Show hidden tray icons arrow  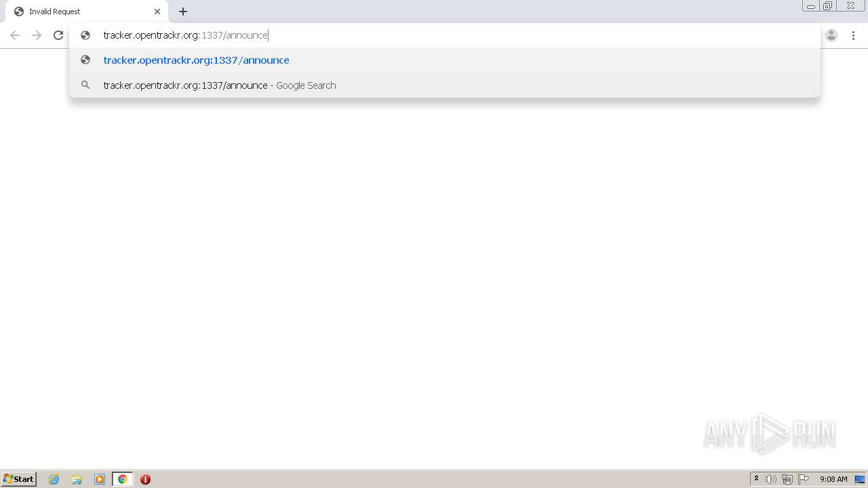point(756,479)
